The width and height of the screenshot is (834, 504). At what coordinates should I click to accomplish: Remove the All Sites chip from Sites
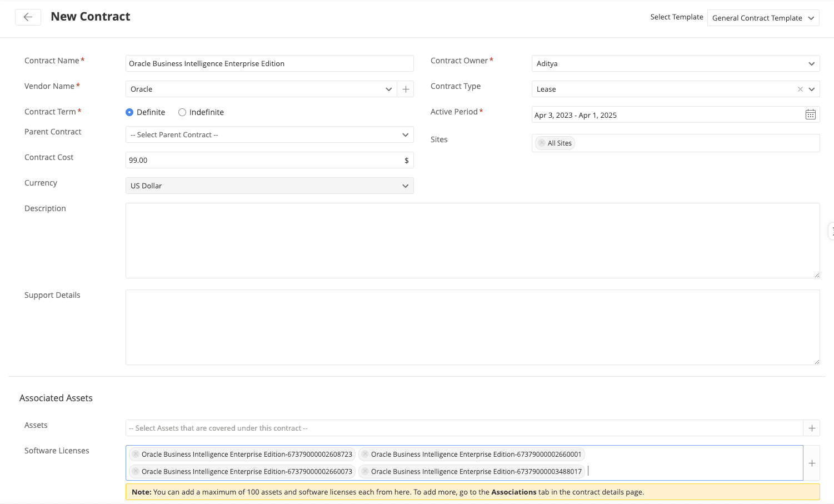541,143
